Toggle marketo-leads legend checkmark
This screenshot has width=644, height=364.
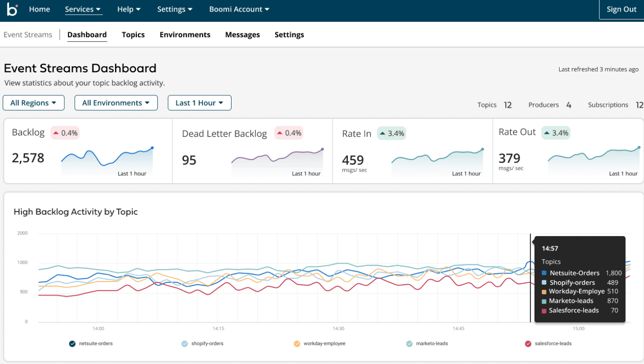pos(409,344)
